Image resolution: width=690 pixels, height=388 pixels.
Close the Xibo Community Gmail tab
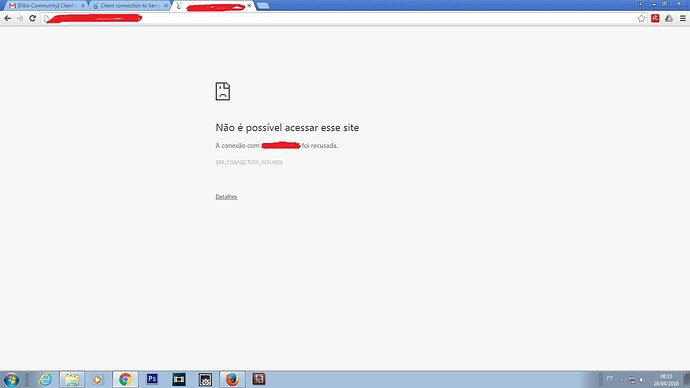coord(82,6)
